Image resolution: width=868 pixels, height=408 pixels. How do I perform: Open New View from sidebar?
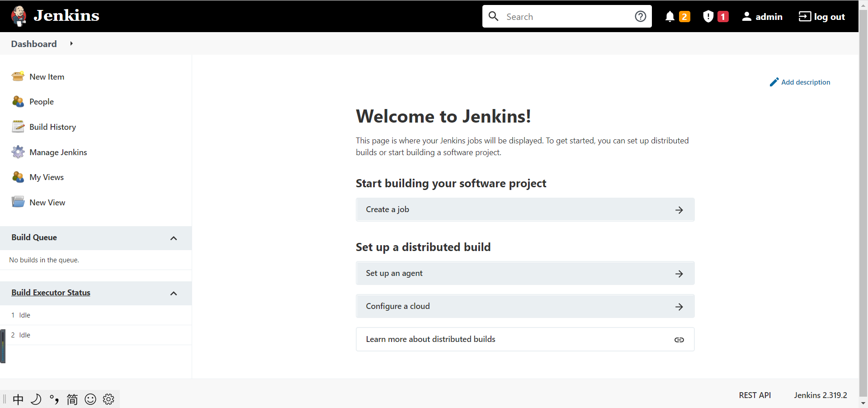47,203
